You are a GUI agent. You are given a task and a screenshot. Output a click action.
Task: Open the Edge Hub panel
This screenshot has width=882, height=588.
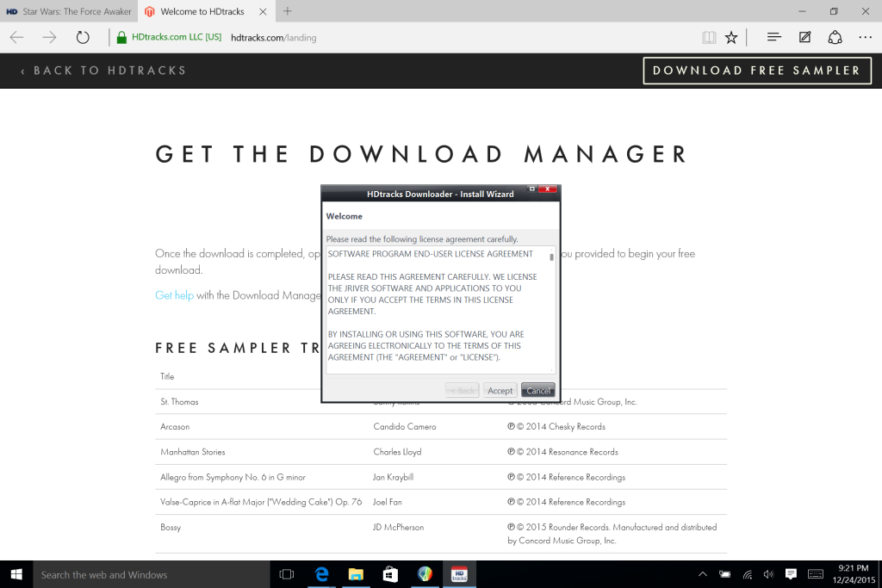point(774,37)
